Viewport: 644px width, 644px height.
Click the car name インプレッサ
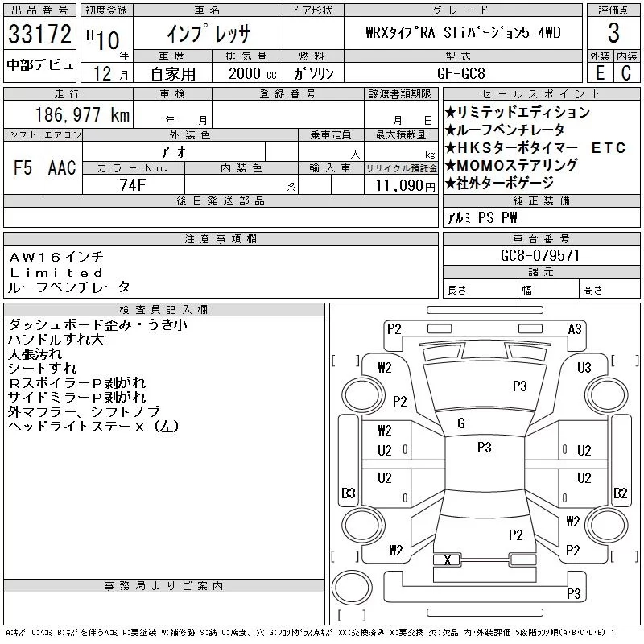[x=208, y=33]
